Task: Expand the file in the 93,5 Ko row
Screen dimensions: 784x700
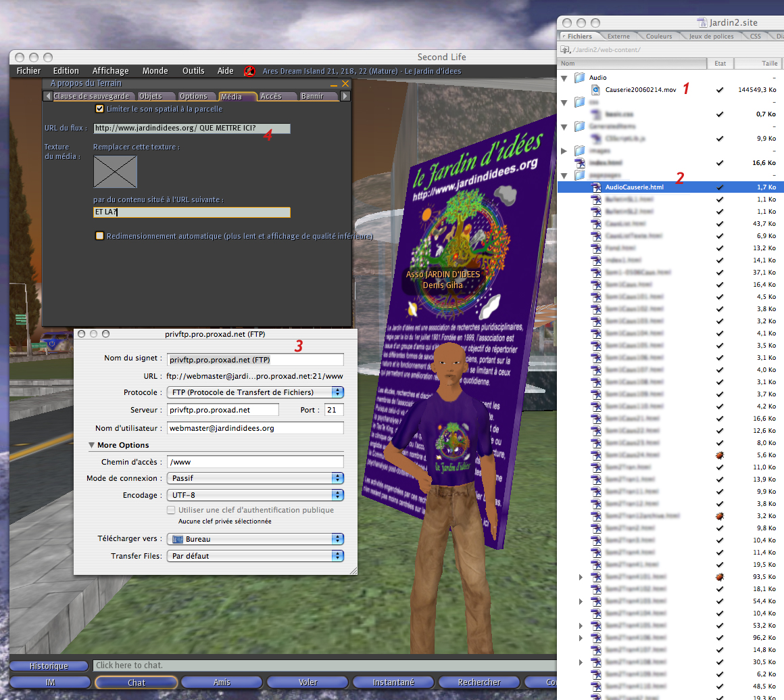Action: tap(581, 577)
